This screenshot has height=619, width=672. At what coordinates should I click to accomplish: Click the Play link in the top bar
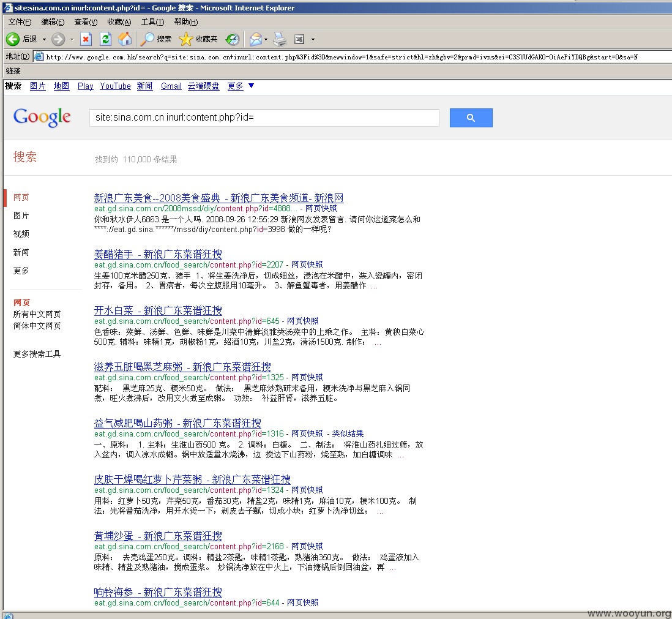click(85, 86)
